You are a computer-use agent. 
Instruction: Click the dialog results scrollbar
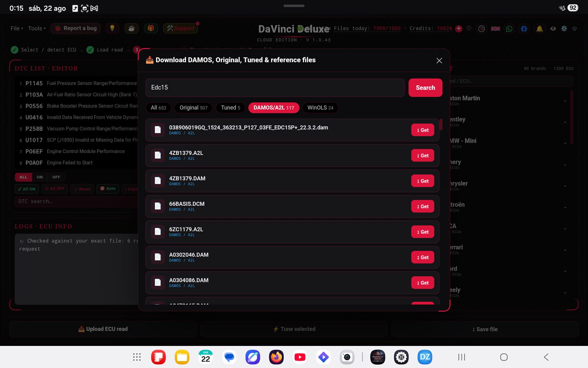coord(441,124)
